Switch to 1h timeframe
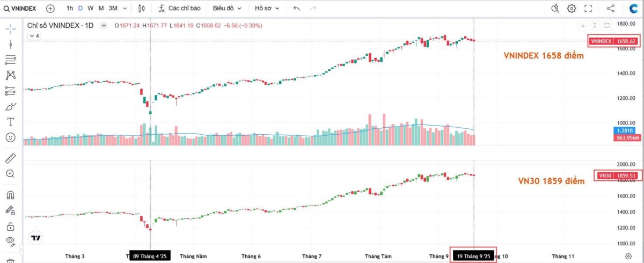This screenshot has width=644, height=263. pyautogui.click(x=70, y=9)
